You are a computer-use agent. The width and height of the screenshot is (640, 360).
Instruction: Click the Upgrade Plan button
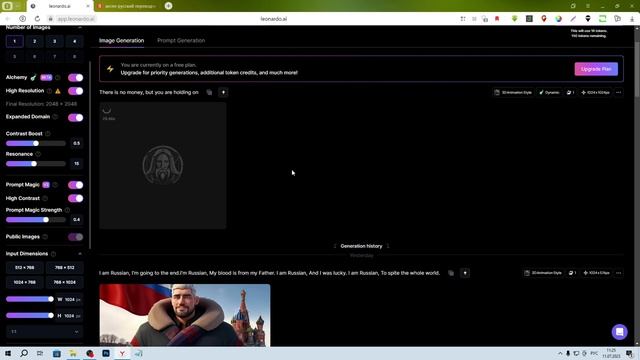coord(596,69)
